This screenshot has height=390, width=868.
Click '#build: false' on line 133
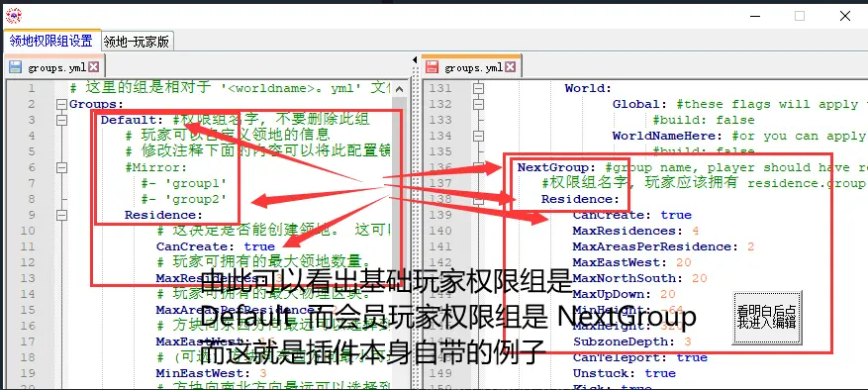703,120
